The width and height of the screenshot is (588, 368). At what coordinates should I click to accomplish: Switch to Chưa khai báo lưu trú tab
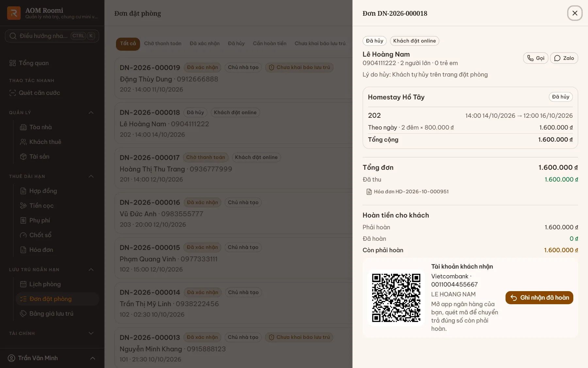pyautogui.click(x=320, y=44)
